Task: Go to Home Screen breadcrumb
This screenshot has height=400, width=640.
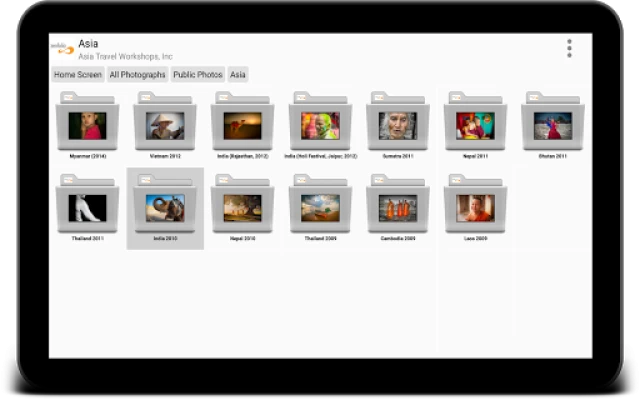Action: pyautogui.click(x=78, y=75)
